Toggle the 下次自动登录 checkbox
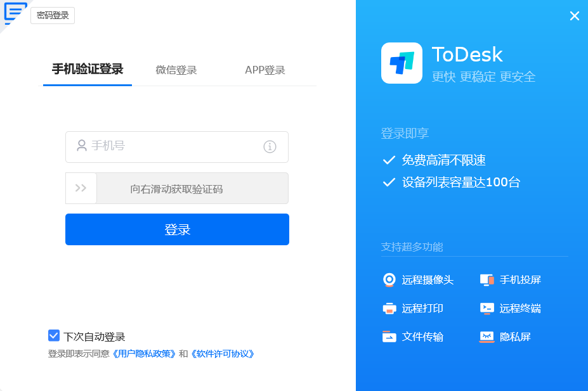Image resolution: width=588 pixels, height=391 pixels. pos(54,336)
